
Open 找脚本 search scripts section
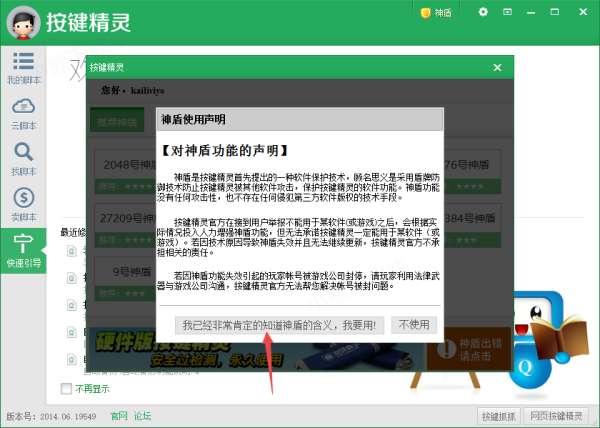tap(23, 159)
